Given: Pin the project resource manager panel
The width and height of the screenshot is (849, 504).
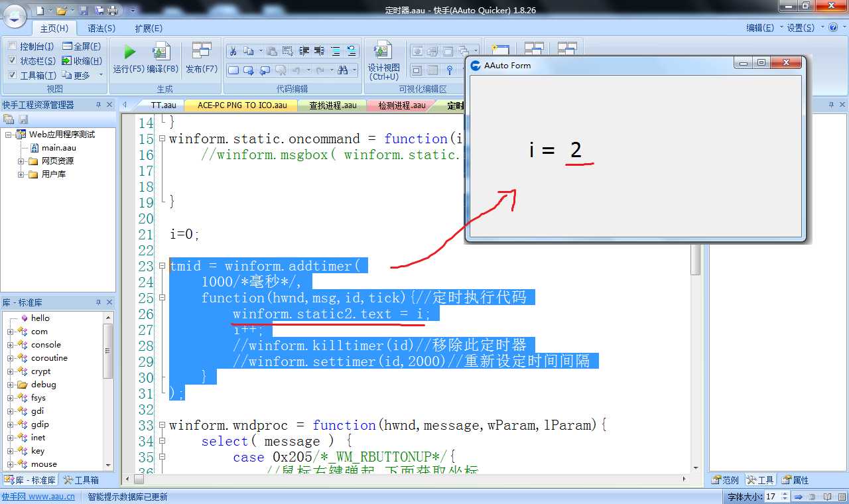Looking at the screenshot, I should click(x=98, y=105).
